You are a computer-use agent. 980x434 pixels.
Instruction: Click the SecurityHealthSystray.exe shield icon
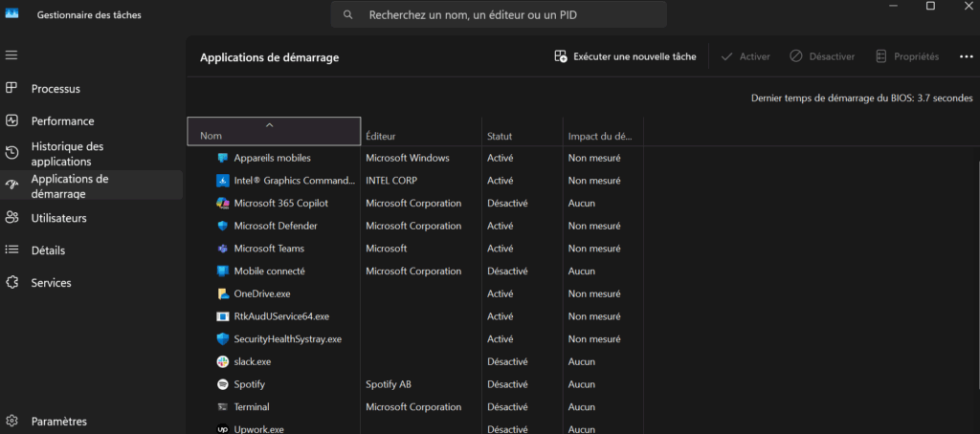click(222, 339)
